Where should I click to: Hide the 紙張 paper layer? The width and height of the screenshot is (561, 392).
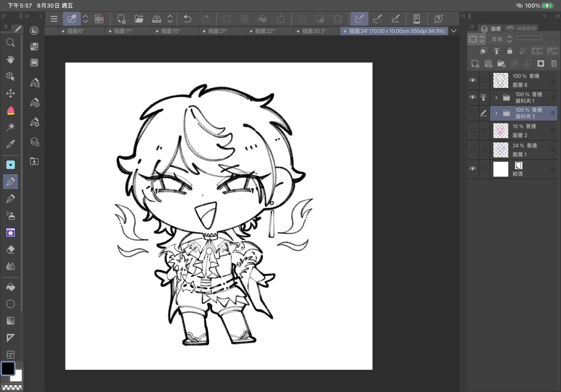(473, 169)
